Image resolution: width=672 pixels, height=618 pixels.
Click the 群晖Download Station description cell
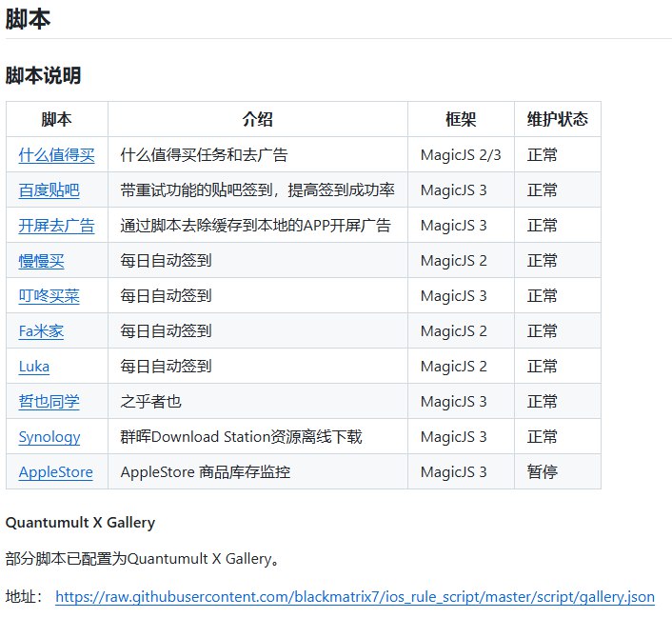point(241,436)
